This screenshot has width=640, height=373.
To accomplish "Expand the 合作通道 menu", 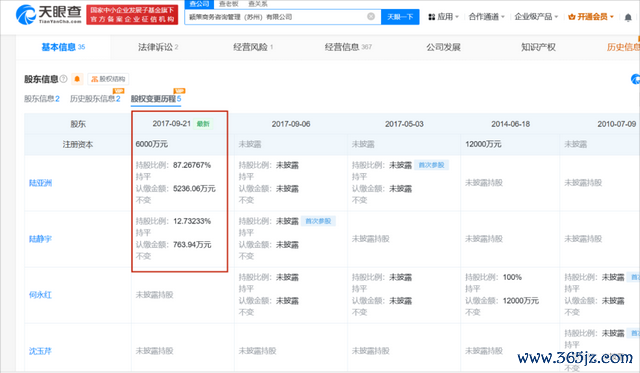I will [x=487, y=17].
